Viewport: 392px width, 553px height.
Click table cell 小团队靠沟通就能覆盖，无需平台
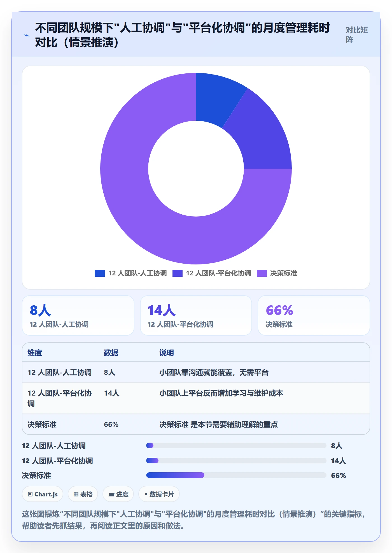coord(214,372)
